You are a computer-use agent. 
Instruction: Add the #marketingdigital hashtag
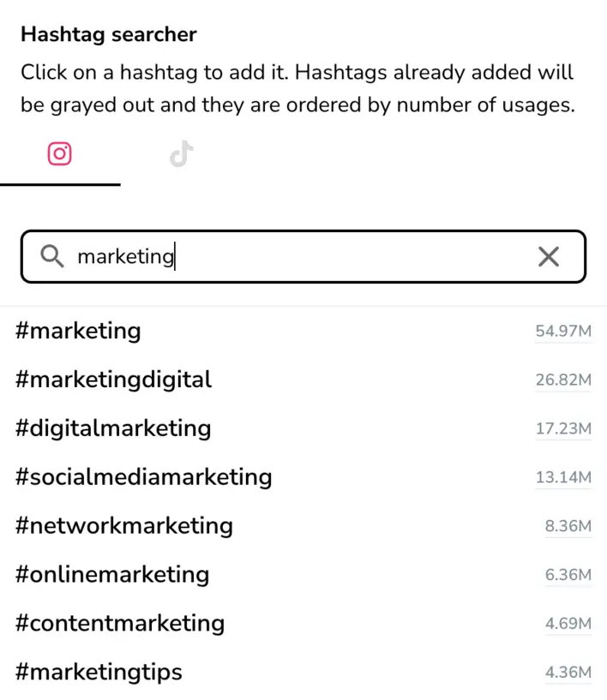pyautogui.click(x=113, y=380)
